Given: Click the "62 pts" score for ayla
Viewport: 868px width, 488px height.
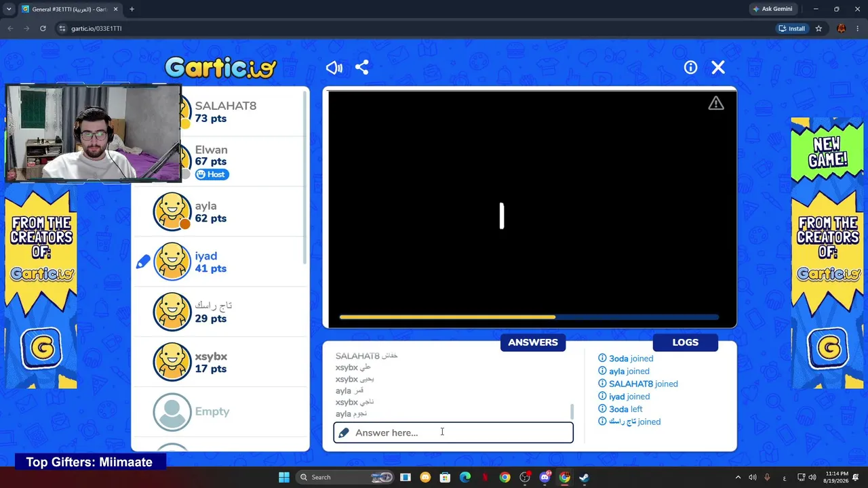Looking at the screenshot, I should [x=211, y=218].
